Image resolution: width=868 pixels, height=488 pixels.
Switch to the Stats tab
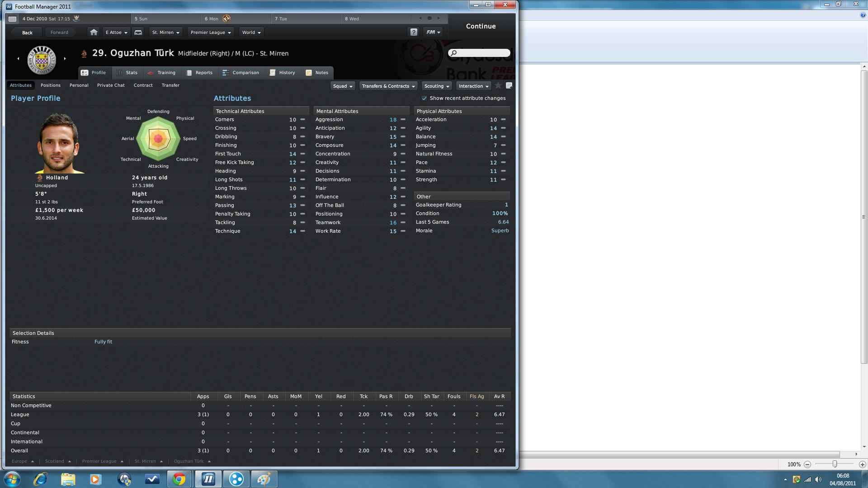tap(127, 72)
